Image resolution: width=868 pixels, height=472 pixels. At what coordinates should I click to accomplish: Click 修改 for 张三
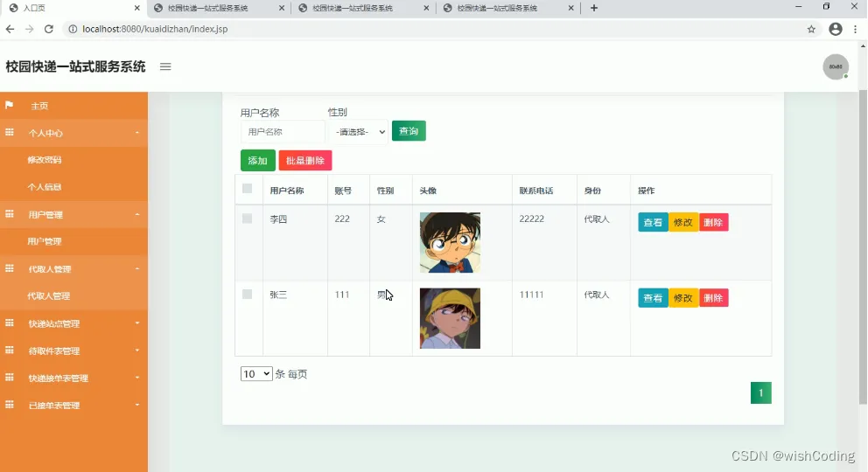[683, 298]
